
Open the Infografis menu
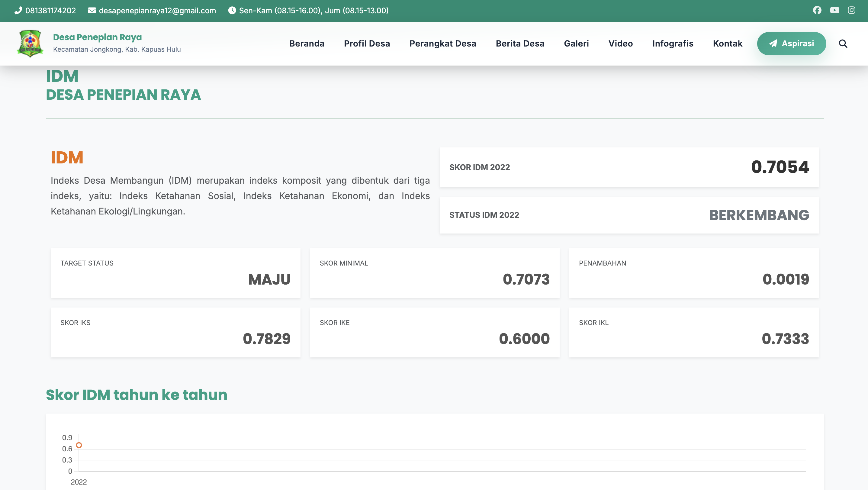point(672,44)
